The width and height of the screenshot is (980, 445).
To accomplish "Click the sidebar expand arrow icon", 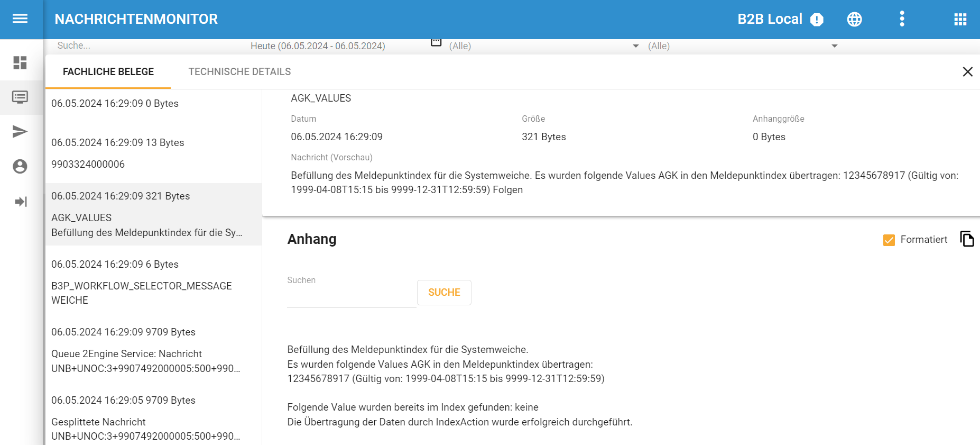I will coord(20,202).
